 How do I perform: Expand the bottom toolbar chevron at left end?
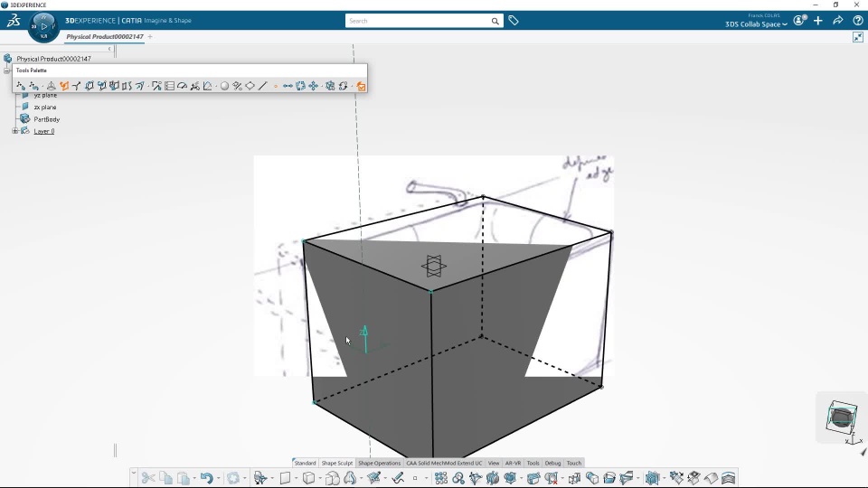tap(134, 472)
